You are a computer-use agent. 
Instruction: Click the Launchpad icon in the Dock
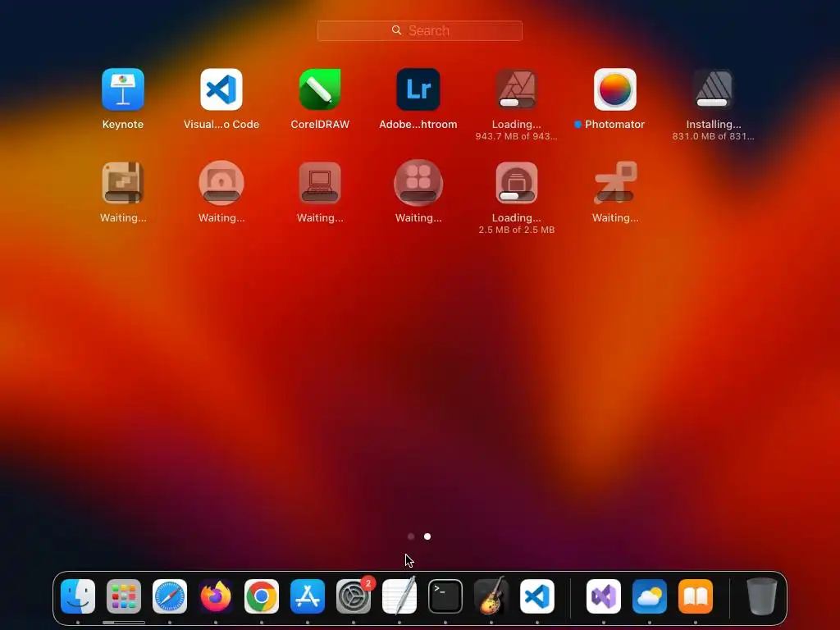click(x=124, y=596)
